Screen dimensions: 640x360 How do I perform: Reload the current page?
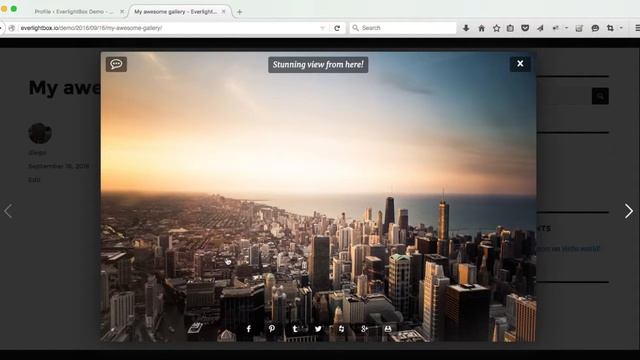click(337, 28)
